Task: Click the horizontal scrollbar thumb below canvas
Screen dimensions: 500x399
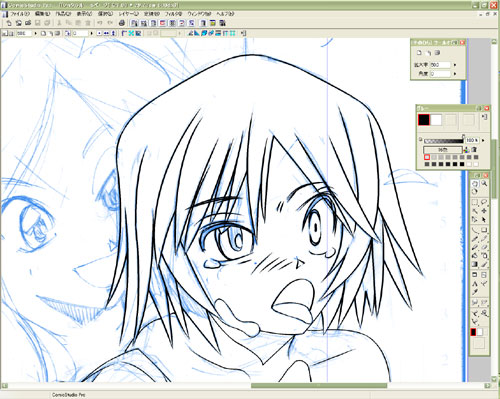Action: [x=319, y=386]
